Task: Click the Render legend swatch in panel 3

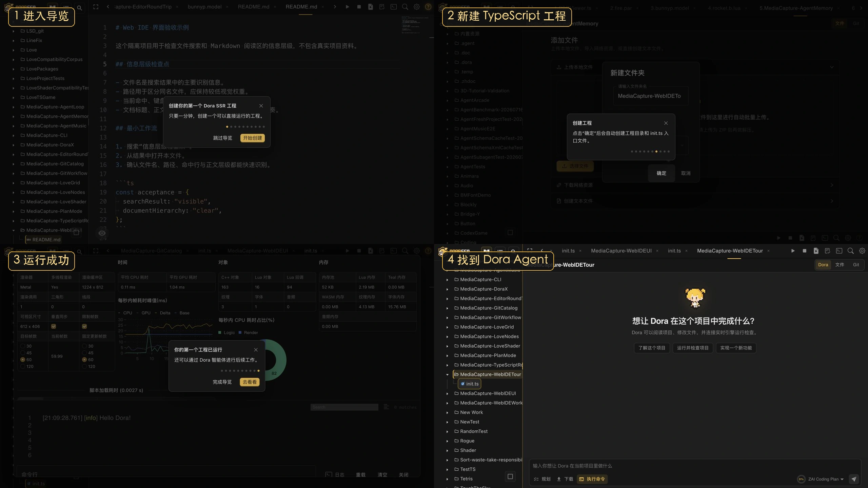Action: (x=240, y=333)
